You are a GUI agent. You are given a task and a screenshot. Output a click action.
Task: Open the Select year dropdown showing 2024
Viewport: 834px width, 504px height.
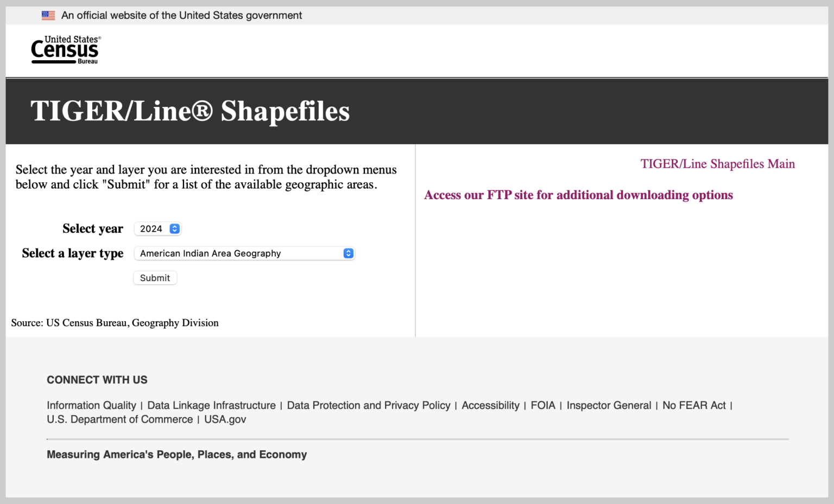point(157,229)
